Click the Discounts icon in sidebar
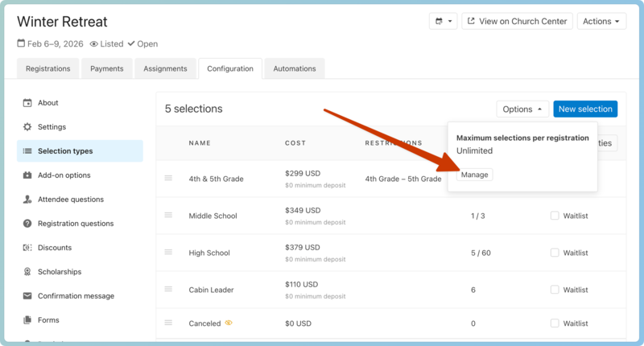The width and height of the screenshot is (644, 346). click(x=27, y=248)
